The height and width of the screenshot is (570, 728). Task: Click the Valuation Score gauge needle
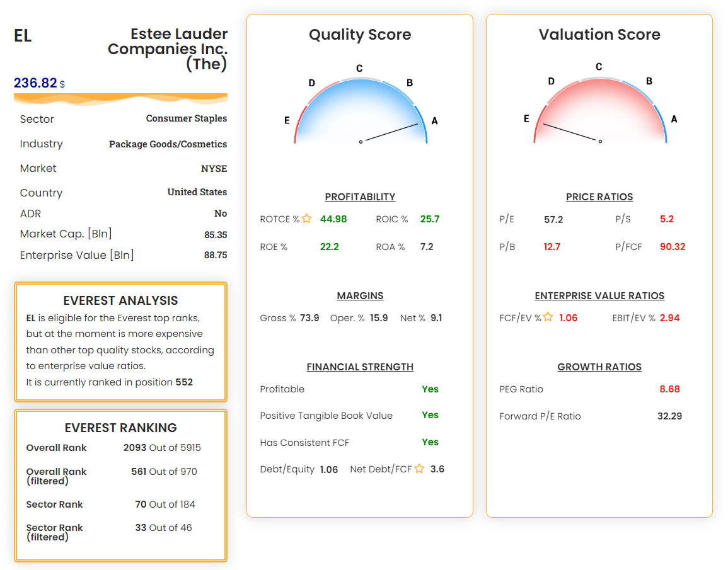570,132
